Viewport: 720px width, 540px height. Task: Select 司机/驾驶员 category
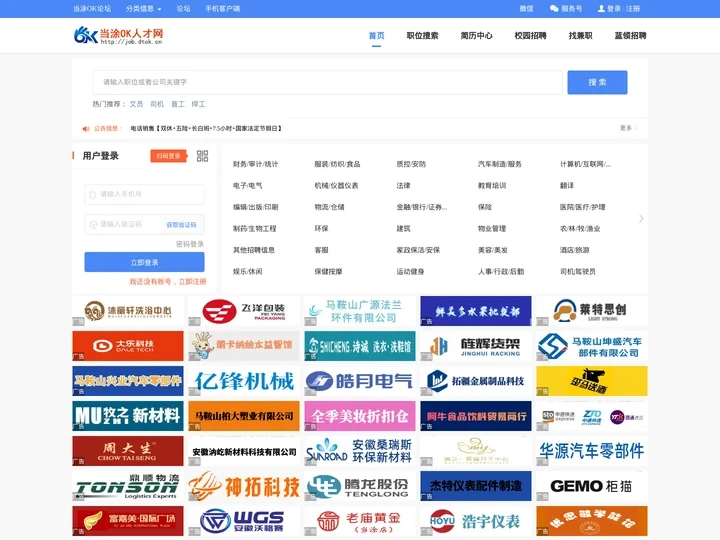click(578, 272)
